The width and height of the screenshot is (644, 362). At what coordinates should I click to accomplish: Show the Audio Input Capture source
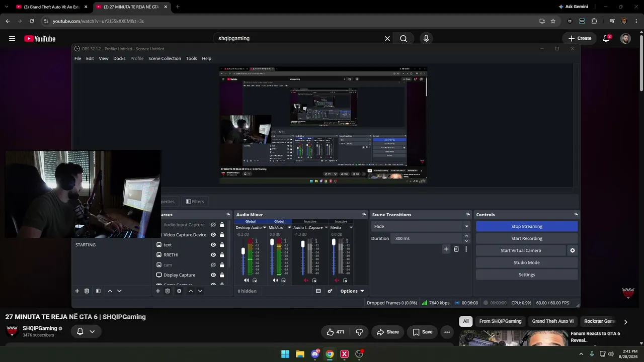point(213,225)
